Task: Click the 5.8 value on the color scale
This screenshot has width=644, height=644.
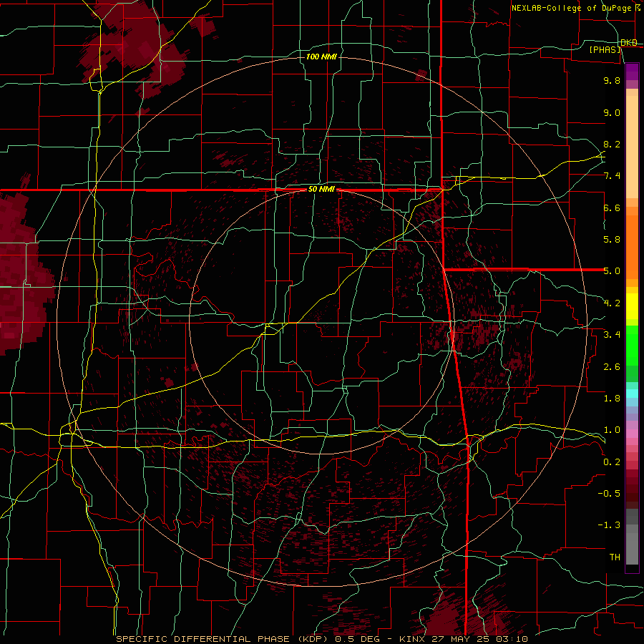Action: pos(612,240)
